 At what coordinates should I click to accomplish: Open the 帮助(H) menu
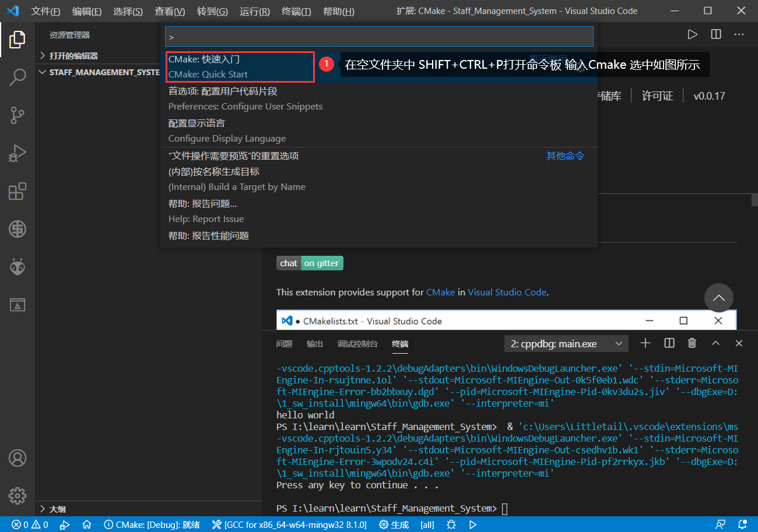click(338, 11)
